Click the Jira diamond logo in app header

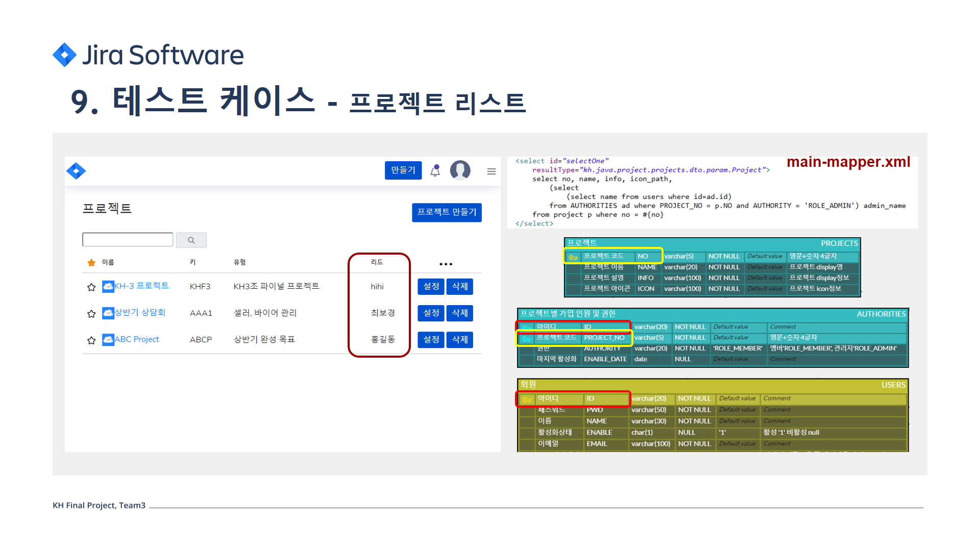(x=76, y=171)
